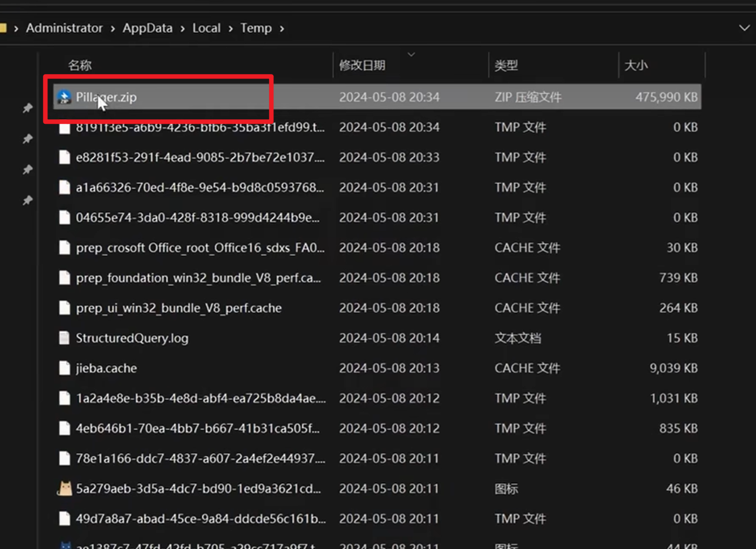Click icon of the 78e1a166 TMP file
Screen dimensions: 756x549
pos(65,459)
